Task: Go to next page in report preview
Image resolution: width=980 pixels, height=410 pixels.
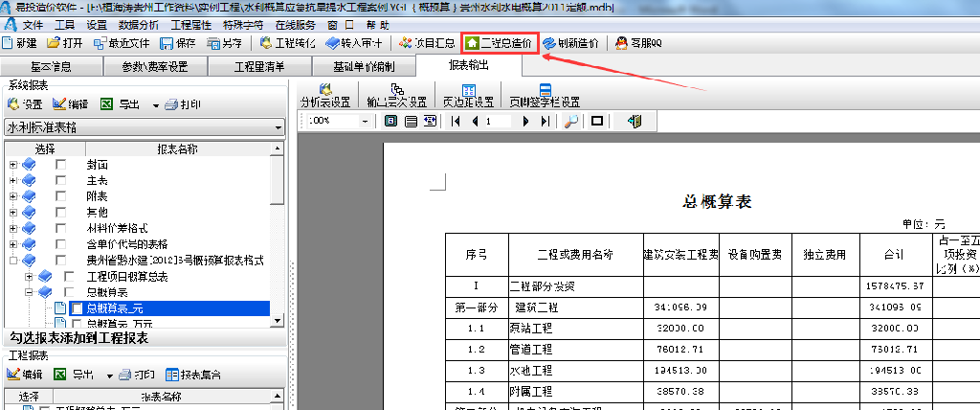Action: [525, 121]
